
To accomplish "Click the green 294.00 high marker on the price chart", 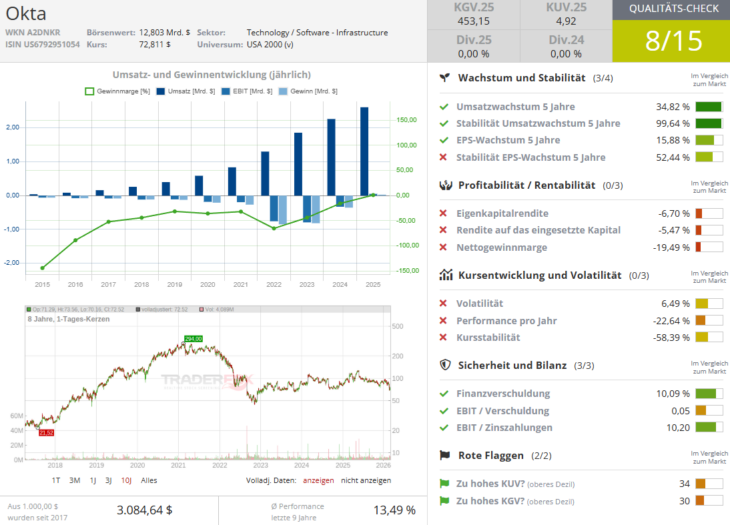I will click(x=193, y=339).
